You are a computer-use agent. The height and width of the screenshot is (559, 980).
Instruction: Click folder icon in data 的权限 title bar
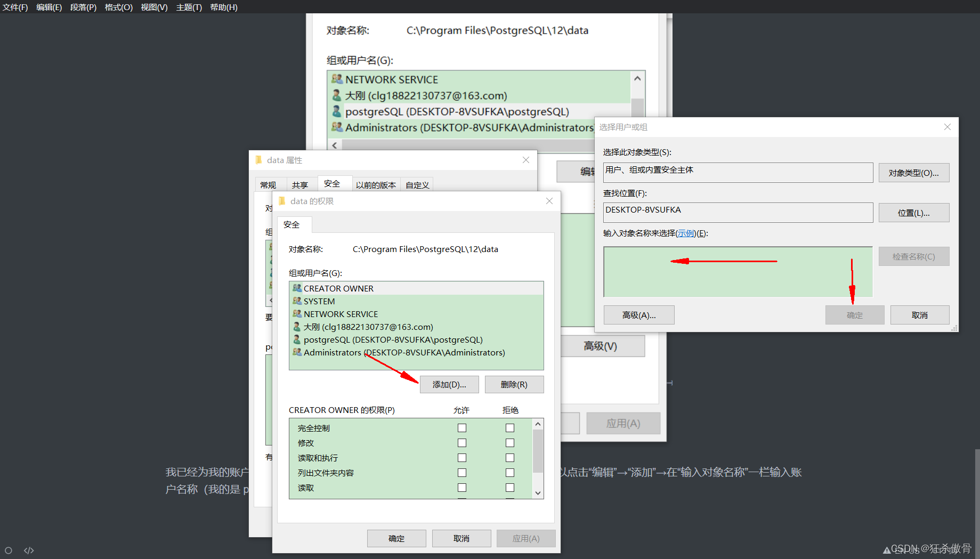coord(282,201)
